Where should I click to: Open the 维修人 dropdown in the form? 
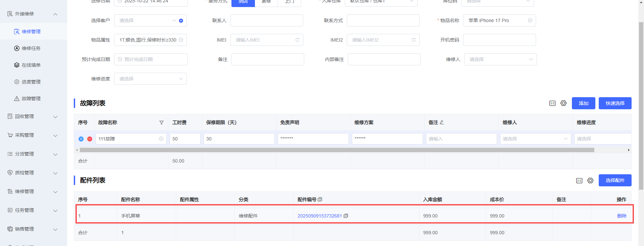coord(500,59)
